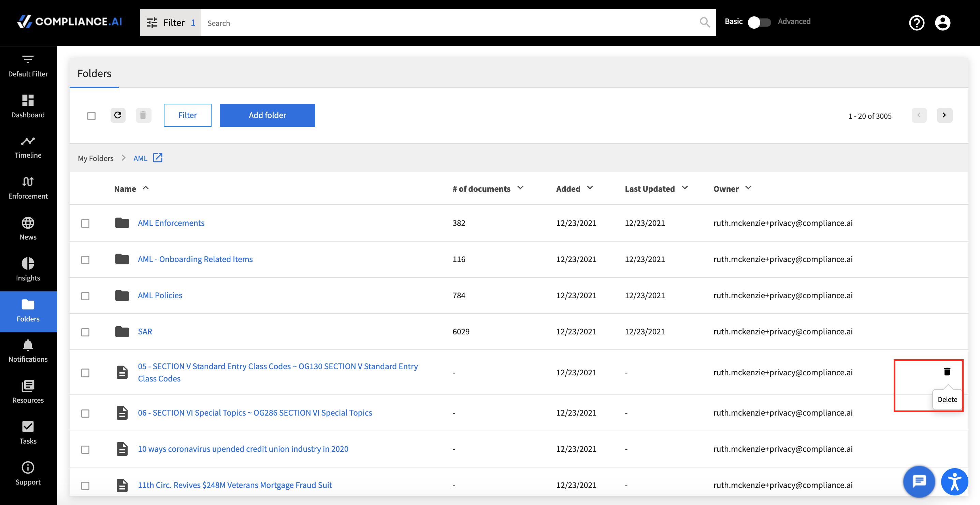Click the toolbar trash delete icon
The image size is (980, 505).
pos(143,115)
